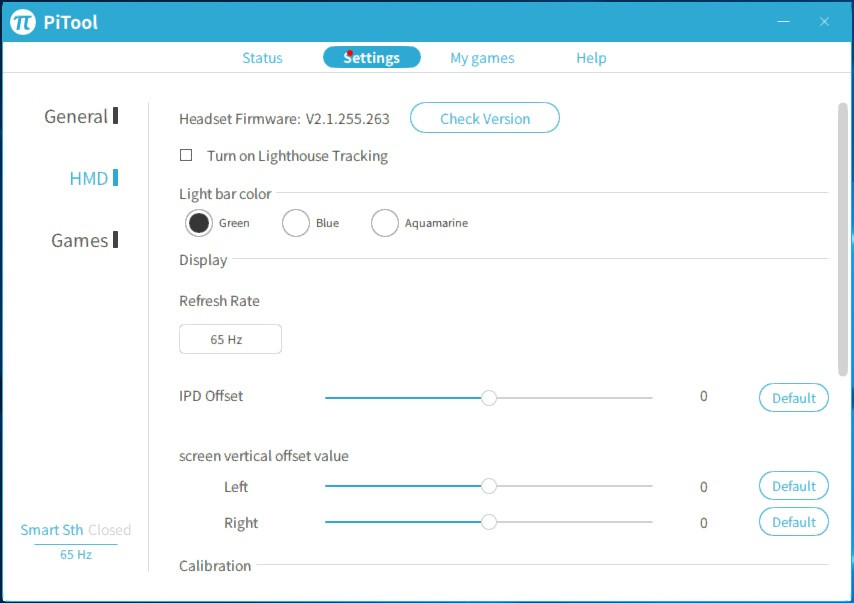This screenshot has width=854, height=603.
Task: Pick Aquamarine light bar color
Action: coord(385,223)
